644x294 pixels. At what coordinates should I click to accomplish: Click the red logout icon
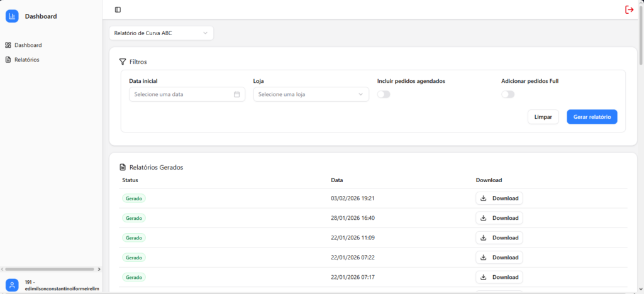pyautogui.click(x=629, y=9)
